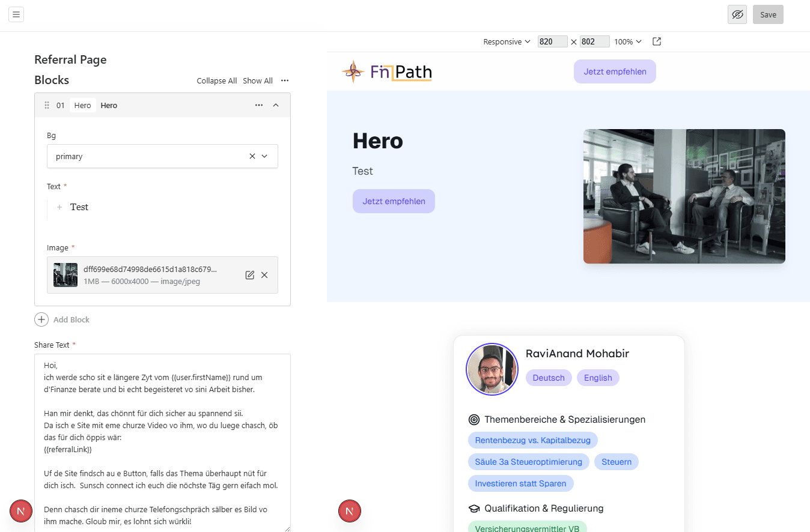810x532 pixels.
Task: Open the live preview in a new tab
Action: (656, 41)
